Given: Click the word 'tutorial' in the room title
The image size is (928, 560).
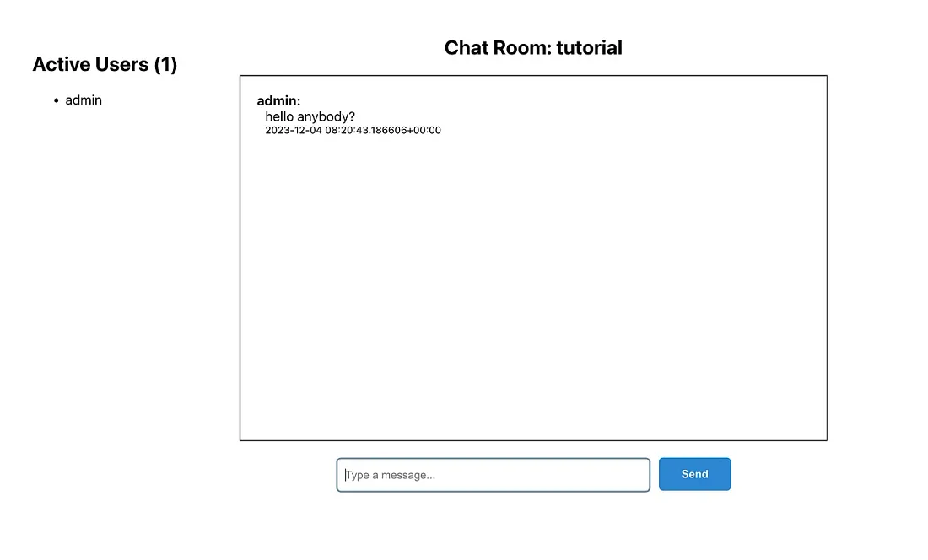Looking at the screenshot, I should coord(589,48).
